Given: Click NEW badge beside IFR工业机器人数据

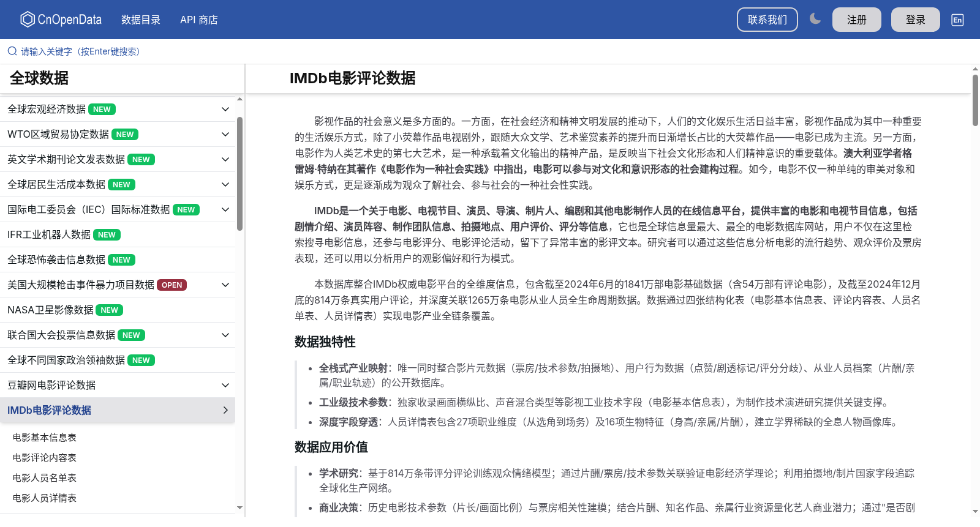Looking at the screenshot, I should (107, 235).
